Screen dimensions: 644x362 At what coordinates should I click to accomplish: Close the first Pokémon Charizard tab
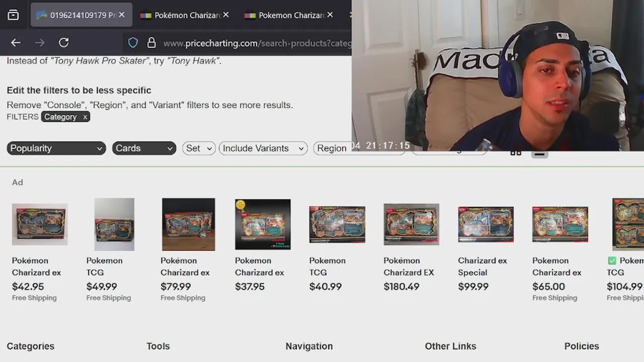226,15
